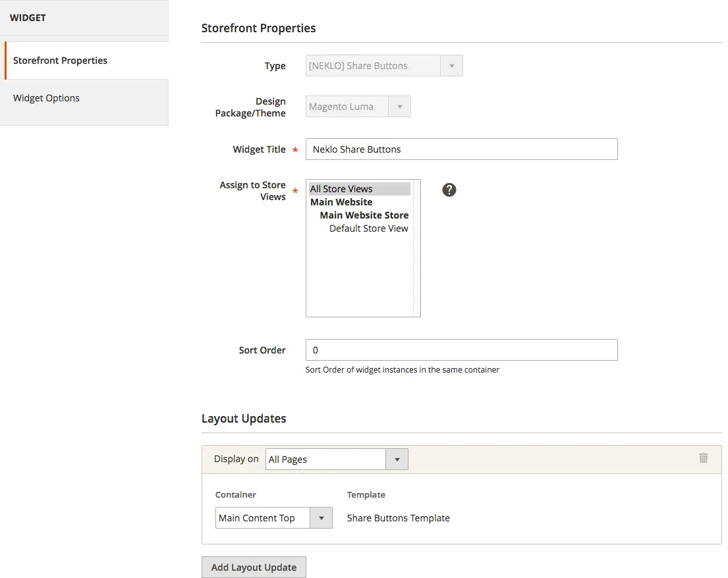Click Add Layout Update button
728x578 pixels.
coord(254,567)
